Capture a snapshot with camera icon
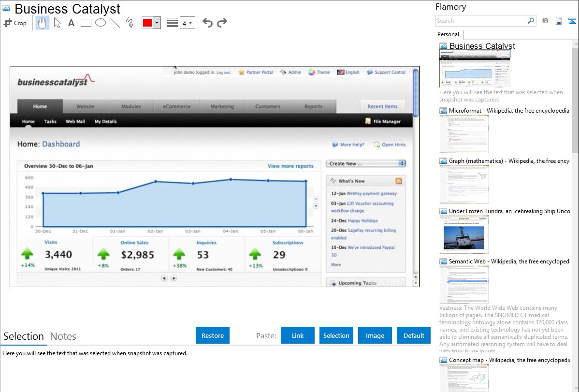This screenshot has width=579, height=392. (x=545, y=21)
